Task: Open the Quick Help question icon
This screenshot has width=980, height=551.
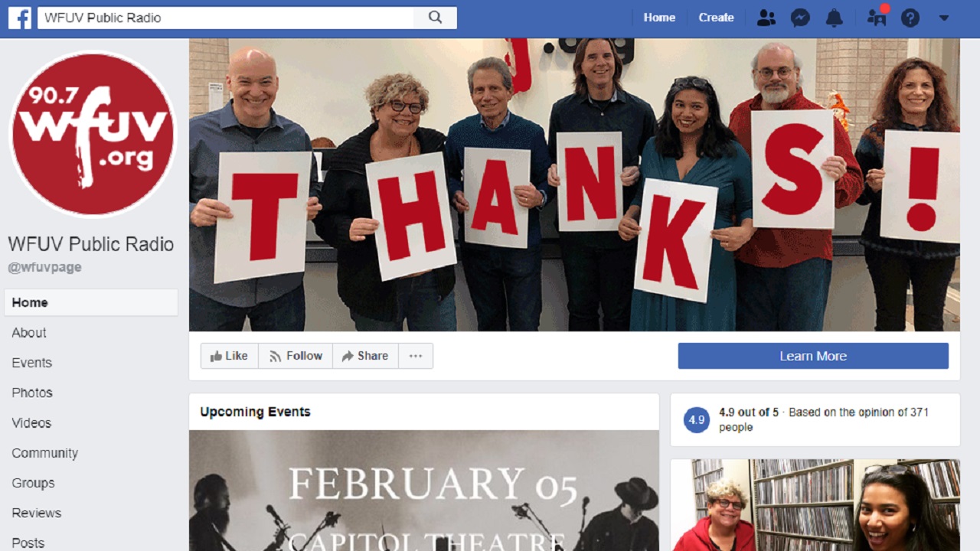Action: coord(910,18)
